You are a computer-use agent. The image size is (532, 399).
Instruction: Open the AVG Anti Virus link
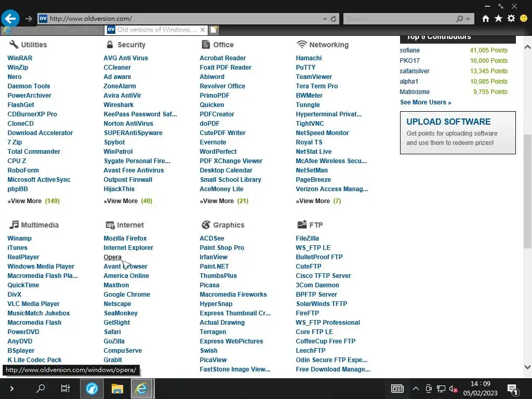tap(126, 58)
